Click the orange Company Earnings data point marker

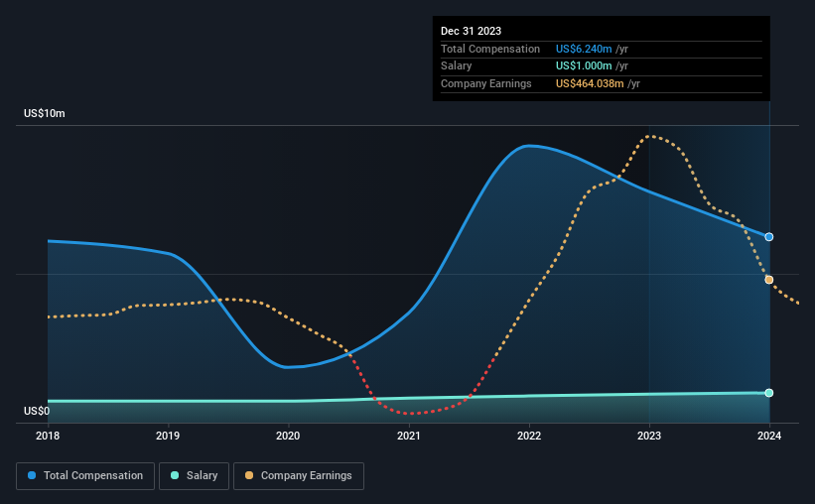tap(768, 280)
